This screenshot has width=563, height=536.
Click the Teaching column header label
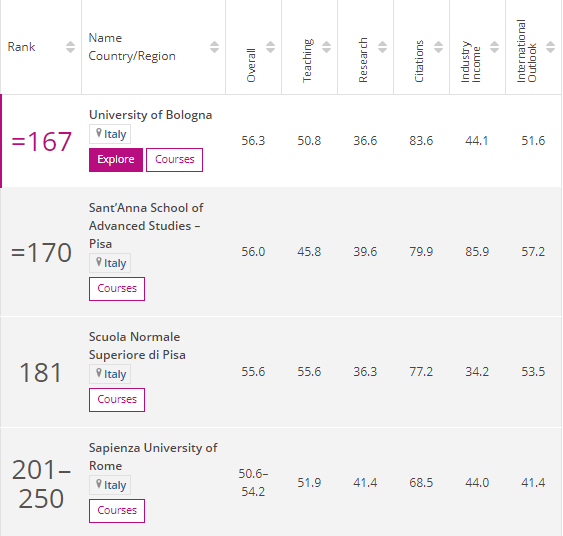[307, 60]
